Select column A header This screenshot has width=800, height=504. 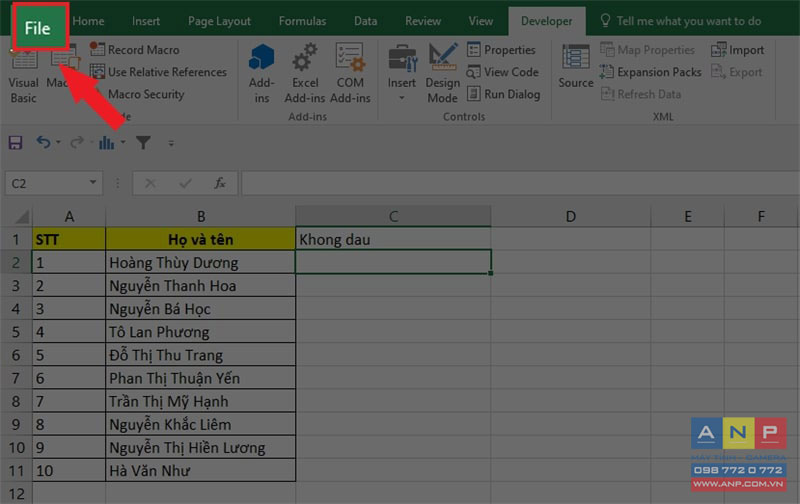(x=69, y=216)
